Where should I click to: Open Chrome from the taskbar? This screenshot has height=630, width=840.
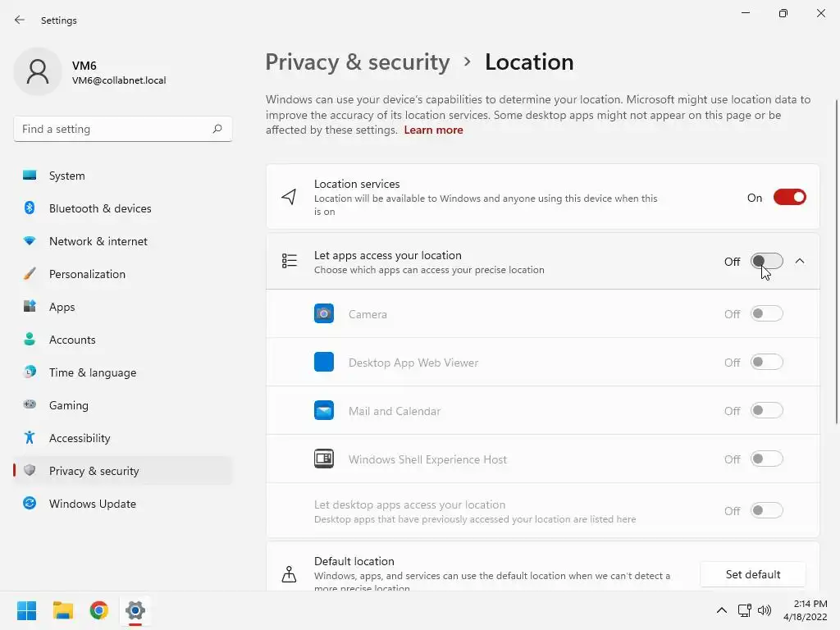[99, 610]
